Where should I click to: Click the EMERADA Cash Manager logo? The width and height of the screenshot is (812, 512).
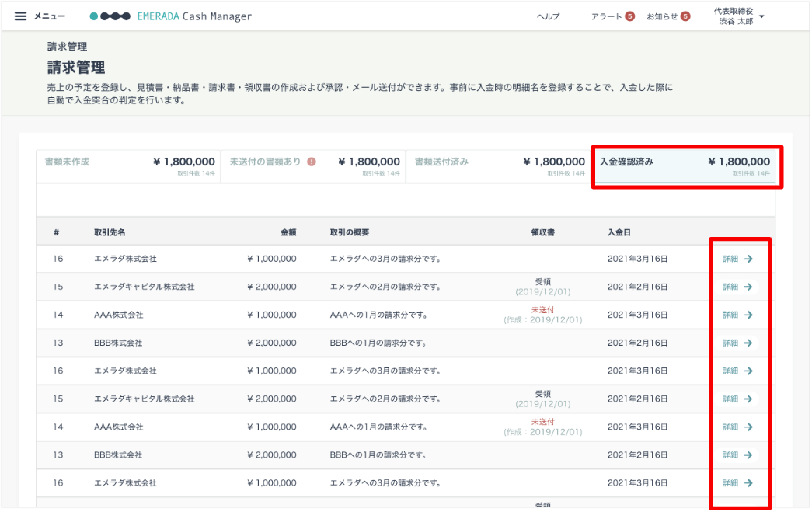click(170, 16)
